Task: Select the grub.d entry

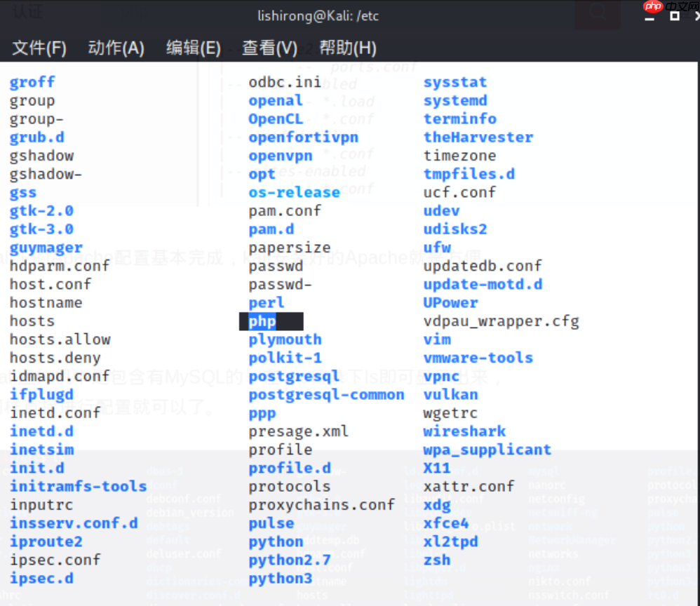Action: [37, 137]
